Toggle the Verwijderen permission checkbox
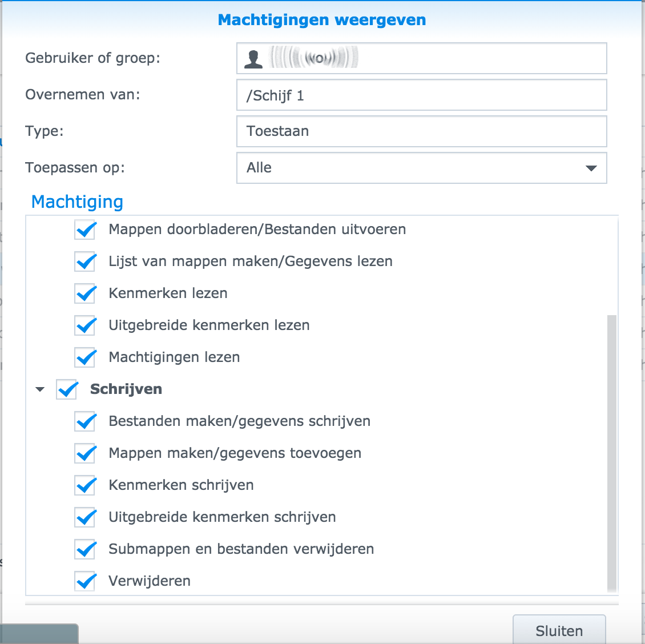Image resolution: width=645 pixels, height=644 pixels. coord(85,581)
